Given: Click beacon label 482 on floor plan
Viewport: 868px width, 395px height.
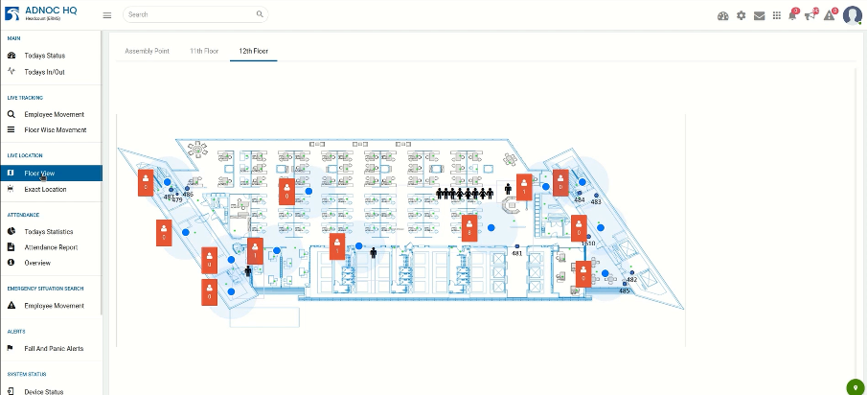Looking at the screenshot, I should 631,280.
